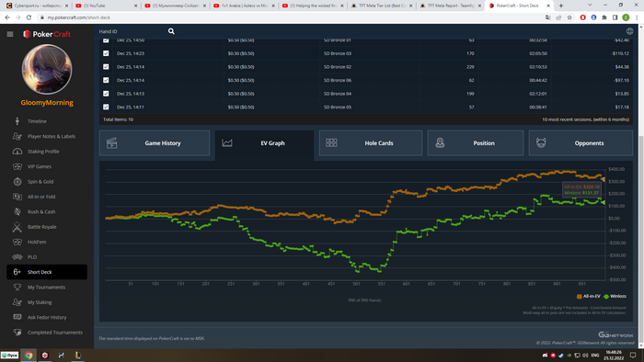Open the Windows notification center
The height and width of the screenshot is (362, 644).
coord(633,356)
